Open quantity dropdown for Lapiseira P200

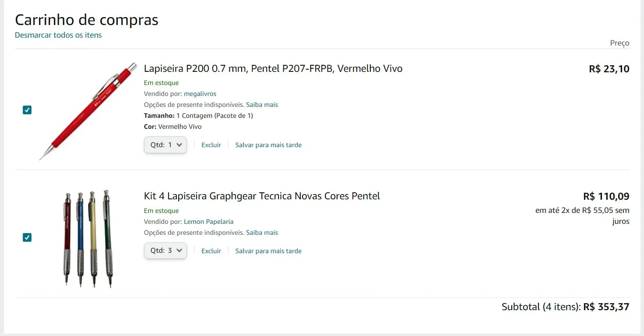(x=165, y=145)
